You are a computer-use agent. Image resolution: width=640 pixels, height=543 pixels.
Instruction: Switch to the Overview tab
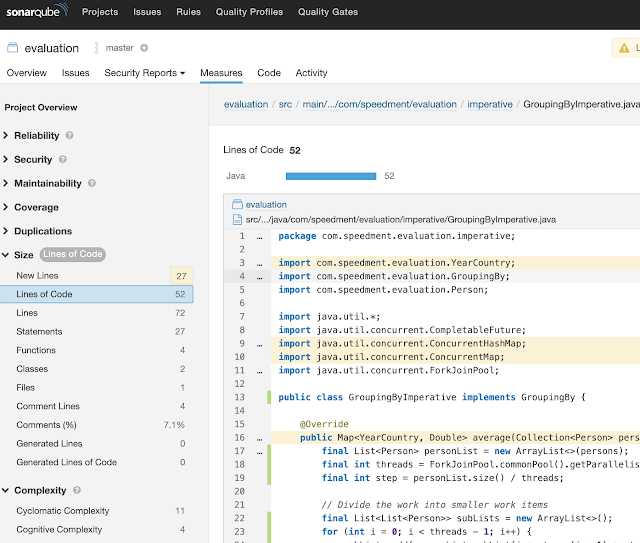pyautogui.click(x=27, y=73)
